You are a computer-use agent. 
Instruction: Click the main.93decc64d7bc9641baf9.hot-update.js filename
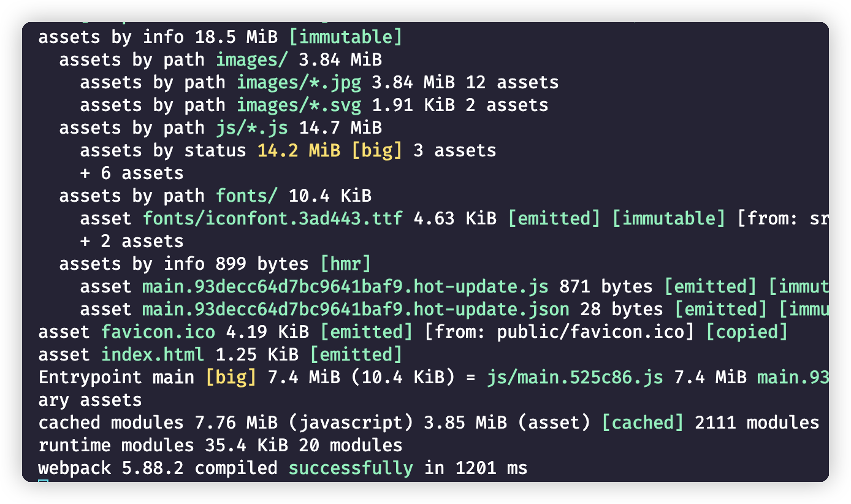[346, 286]
